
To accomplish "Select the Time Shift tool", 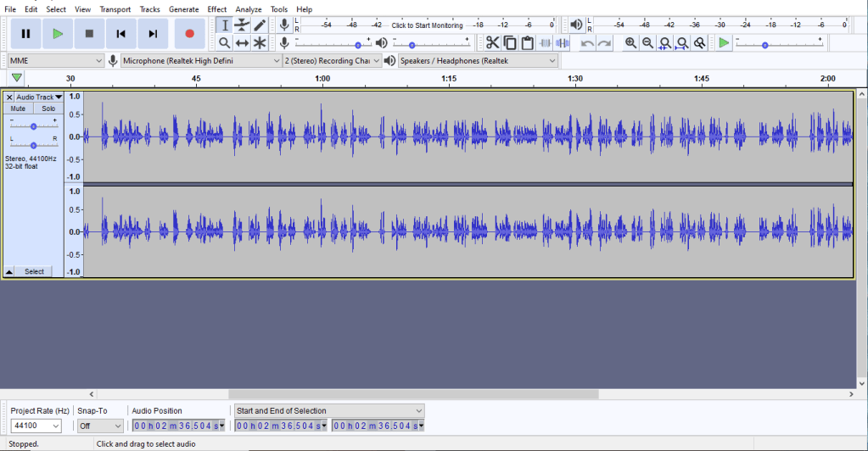I will click(x=242, y=42).
